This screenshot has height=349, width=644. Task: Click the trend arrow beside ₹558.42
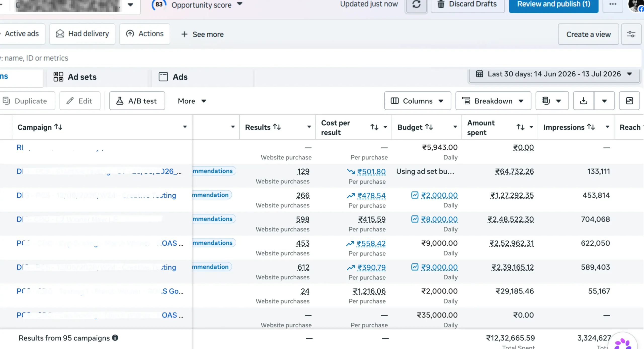tap(350, 243)
